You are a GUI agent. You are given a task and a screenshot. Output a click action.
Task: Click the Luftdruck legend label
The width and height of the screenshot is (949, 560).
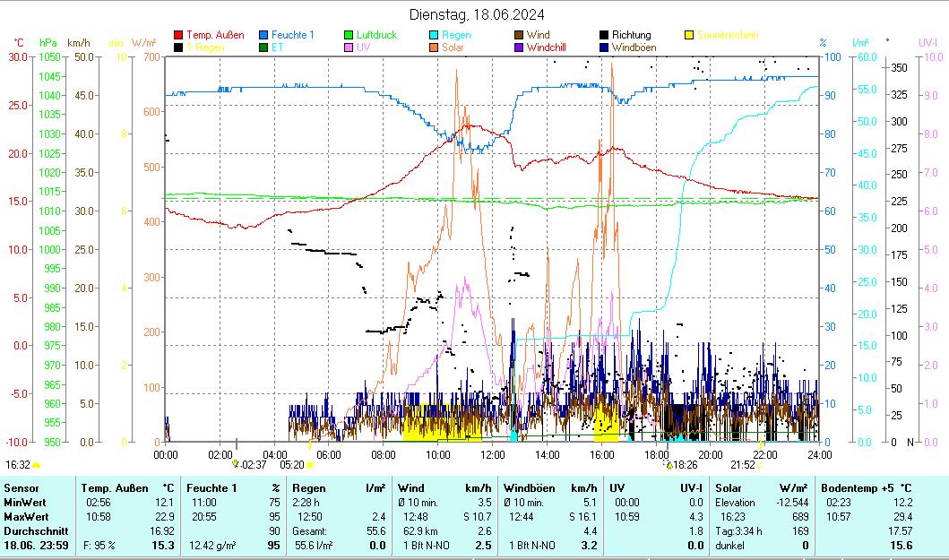[x=376, y=35]
